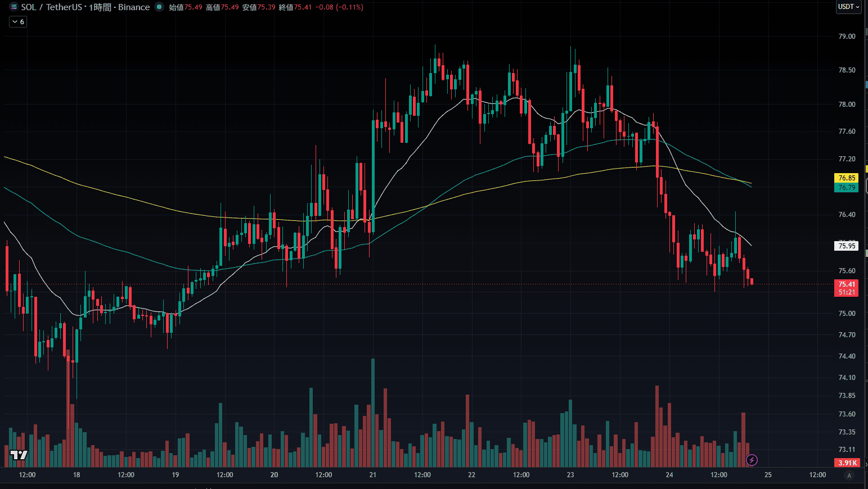
Task: Click the 75.60 price axis label
Action: click(x=847, y=271)
